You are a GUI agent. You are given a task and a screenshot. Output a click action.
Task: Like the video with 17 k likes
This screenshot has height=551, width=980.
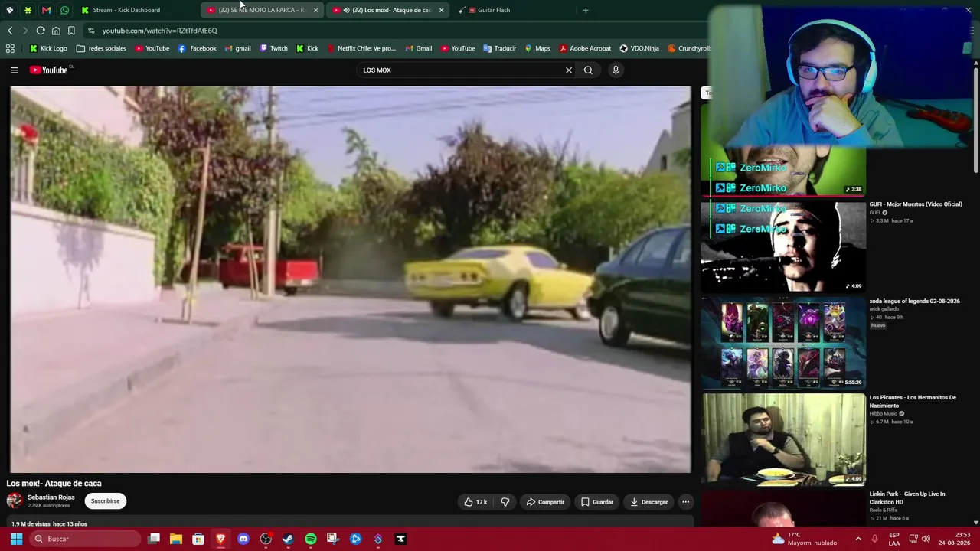(475, 502)
